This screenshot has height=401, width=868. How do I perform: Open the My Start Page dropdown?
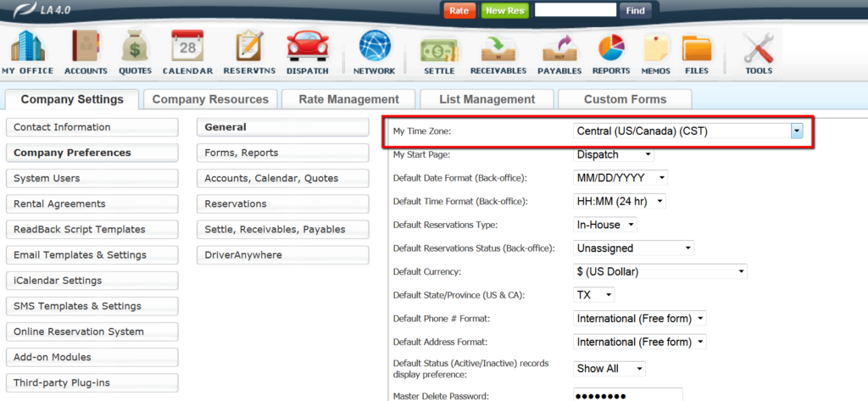pyautogui.click(x=614, y=155)
